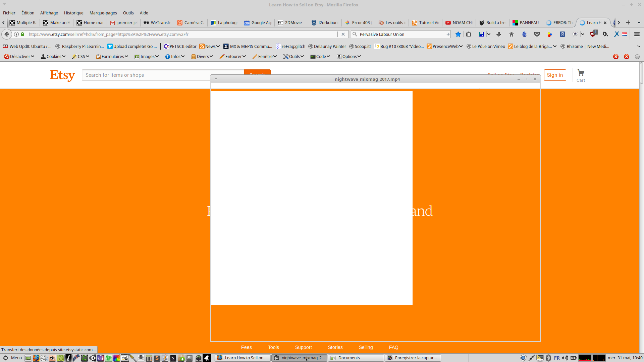Go to the home page icon
The image size is (644, 362).
click(x=511, y=34)
